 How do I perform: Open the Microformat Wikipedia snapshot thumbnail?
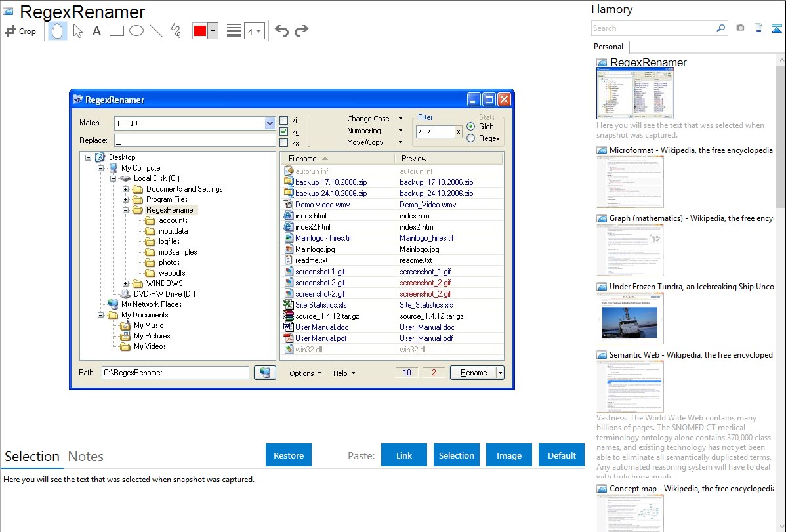pos(630,182)
